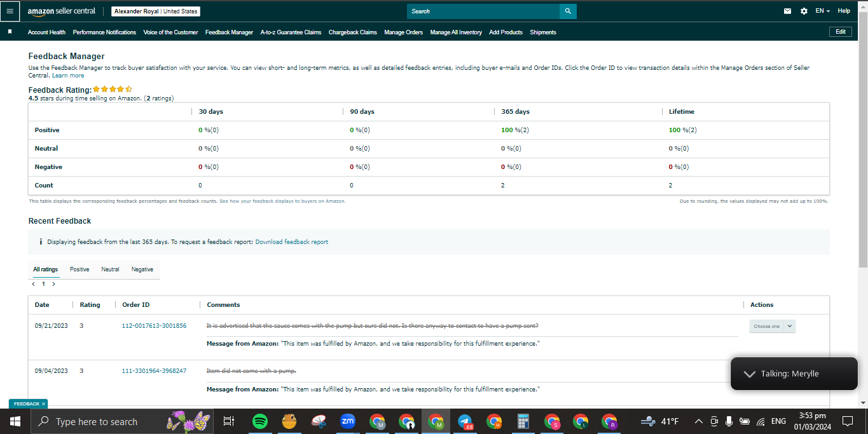Show hidden system tray icons
Viewport: 868px width, 434px height.
tap(698, 421)
